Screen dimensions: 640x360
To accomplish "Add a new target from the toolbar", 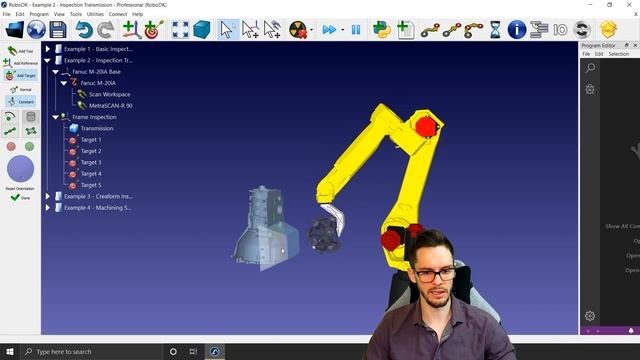I will click(x=153, y=30).
